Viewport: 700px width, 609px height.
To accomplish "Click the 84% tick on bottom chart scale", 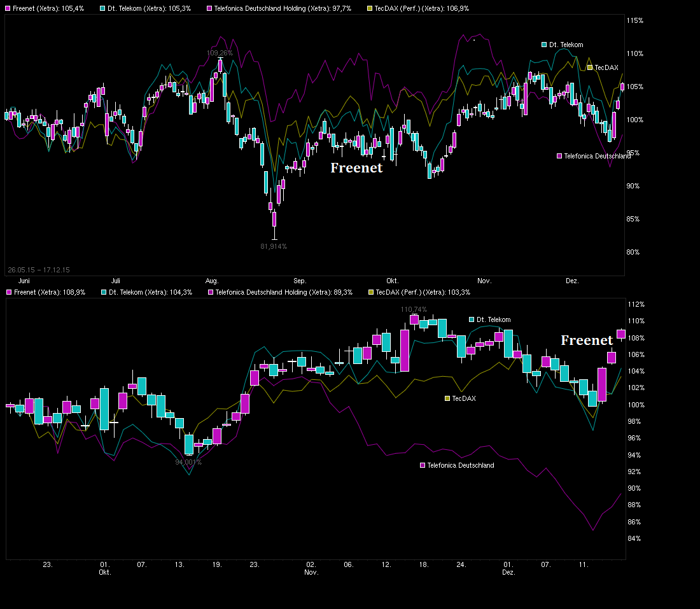I will pos(634,538).
